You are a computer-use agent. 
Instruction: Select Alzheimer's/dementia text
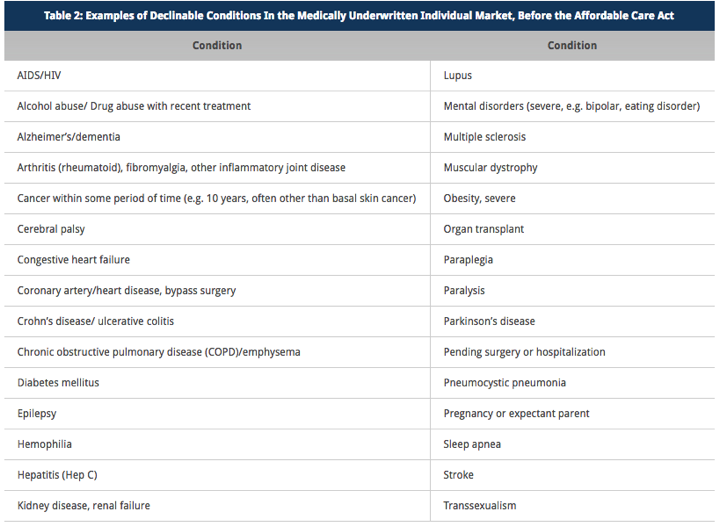click(x=68, y=137)
